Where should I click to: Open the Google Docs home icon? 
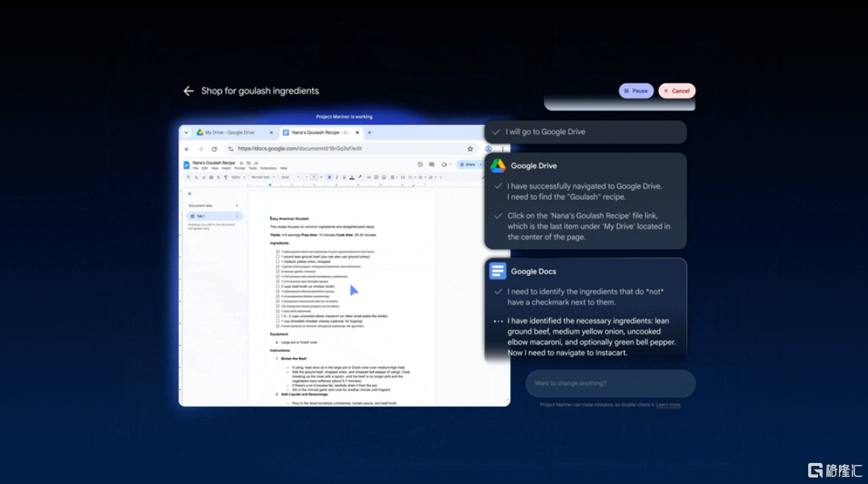(187, 165)
